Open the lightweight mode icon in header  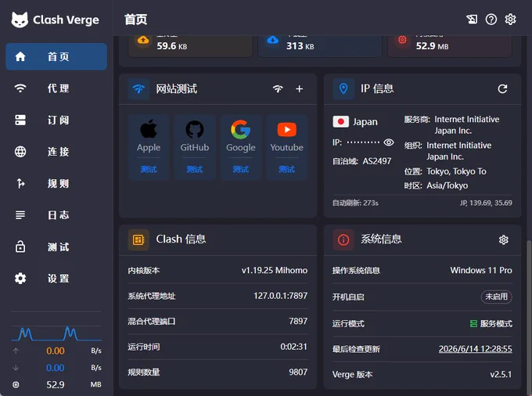472,20
